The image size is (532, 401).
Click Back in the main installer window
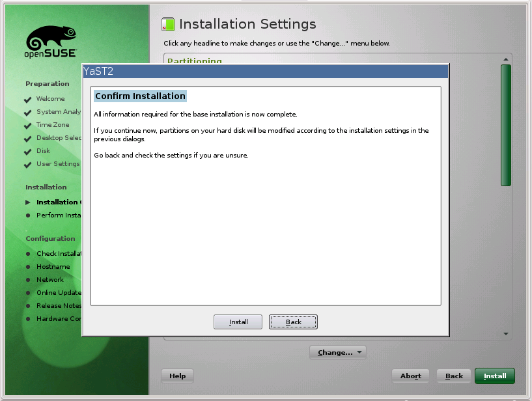454,376
